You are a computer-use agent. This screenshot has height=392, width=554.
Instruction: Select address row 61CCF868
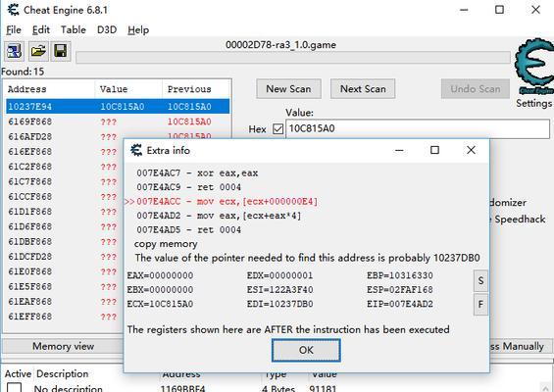point(65,197)
